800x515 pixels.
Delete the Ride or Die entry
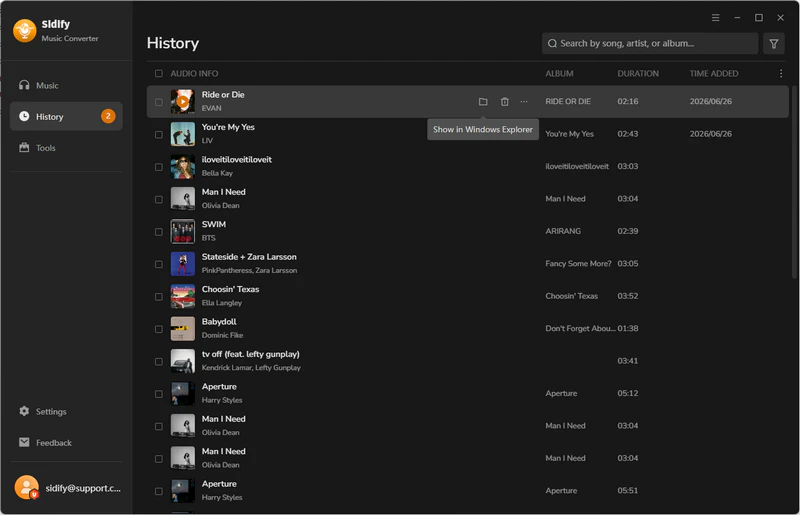pyautogui.click(x=504, y=102)
